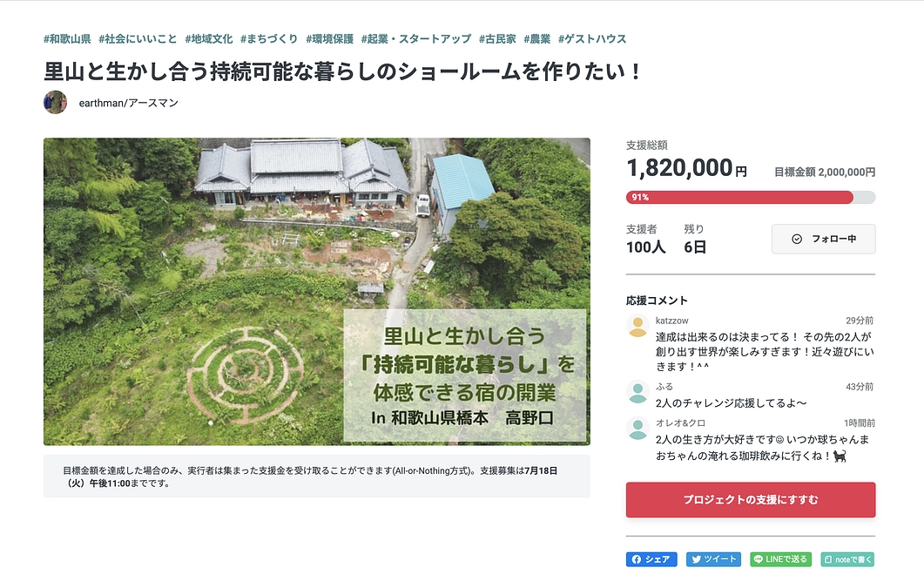
Task: Click the Facebook icon on the シェア button
Action: [x=635, y=560]
